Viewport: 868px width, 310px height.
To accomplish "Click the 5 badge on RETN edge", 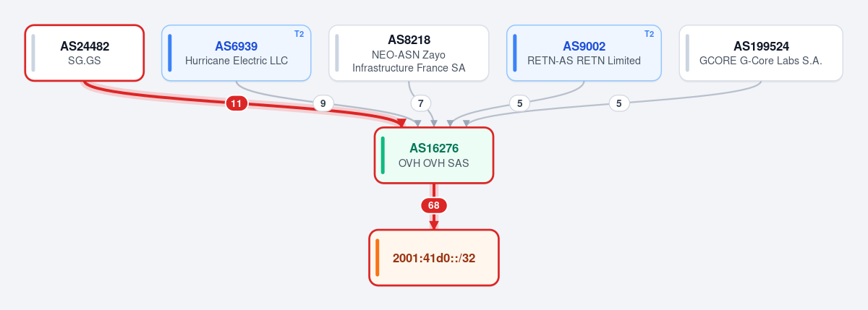I will (x=519, y=103).
